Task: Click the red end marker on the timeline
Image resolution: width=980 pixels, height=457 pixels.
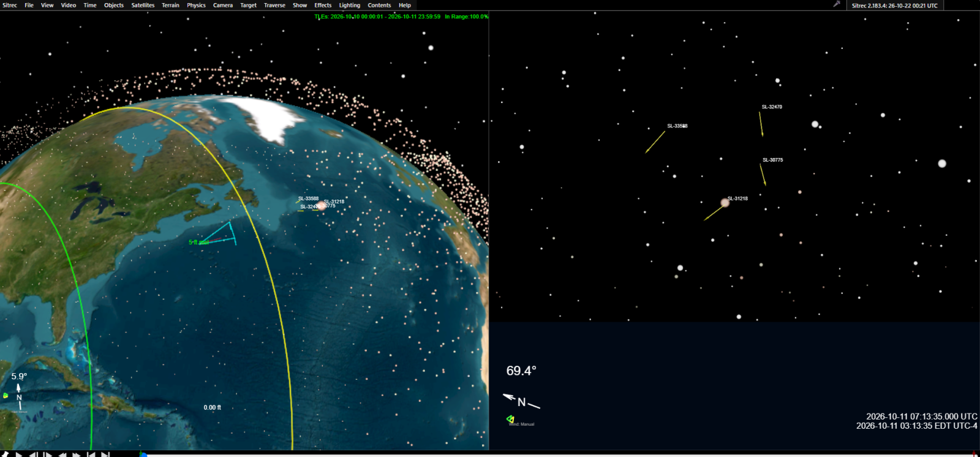Action: 974,454
